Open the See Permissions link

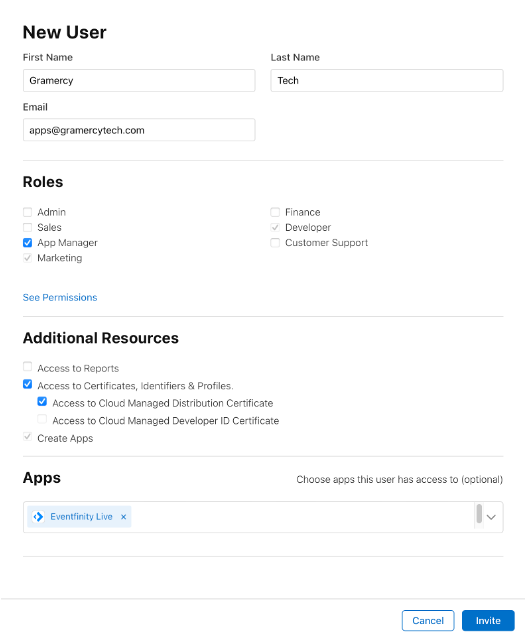click(x=60, y=298)
